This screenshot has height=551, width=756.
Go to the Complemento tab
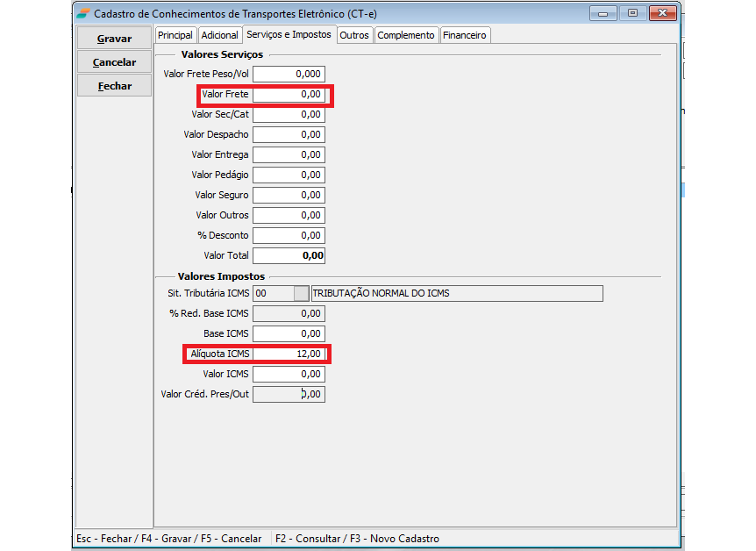[x=405, y=35]
